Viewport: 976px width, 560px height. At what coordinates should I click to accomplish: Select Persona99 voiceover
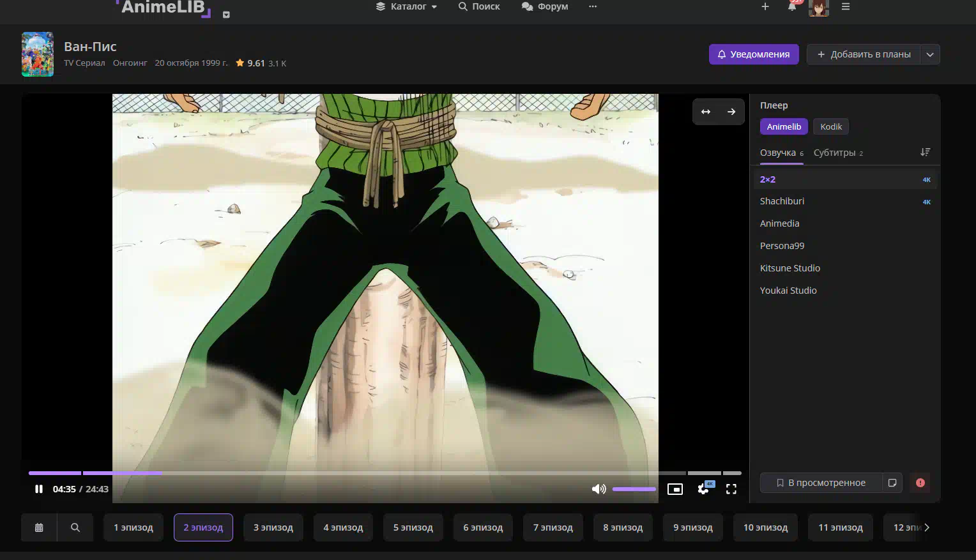(x=845, y=246)
